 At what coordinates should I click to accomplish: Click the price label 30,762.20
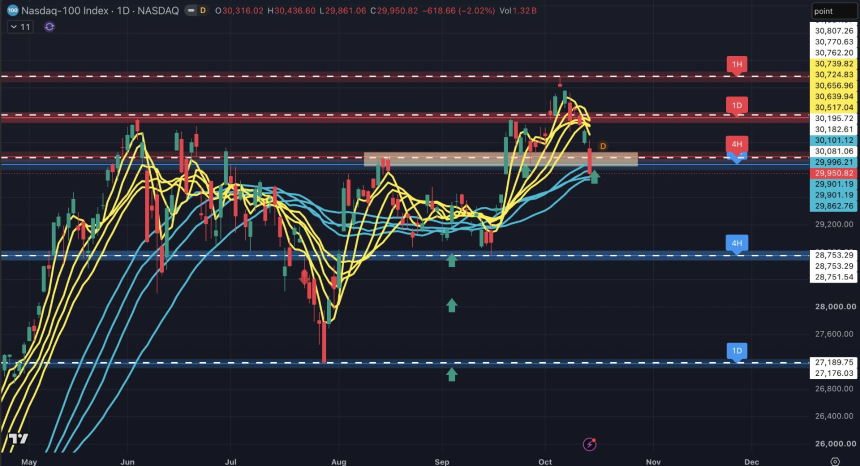(x=834, y=53)
